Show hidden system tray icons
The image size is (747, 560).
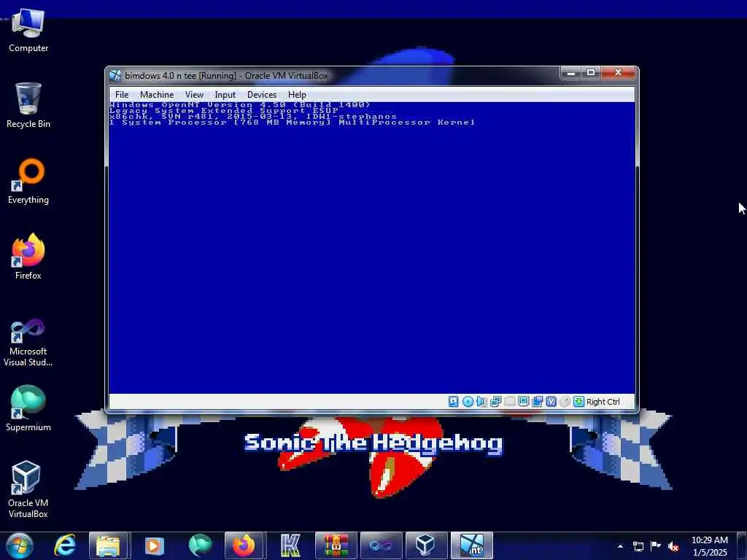point(620,546)
